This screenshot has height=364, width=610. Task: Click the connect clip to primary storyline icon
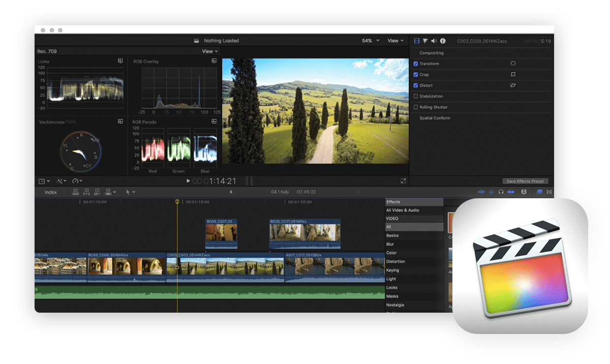point(76,192)
